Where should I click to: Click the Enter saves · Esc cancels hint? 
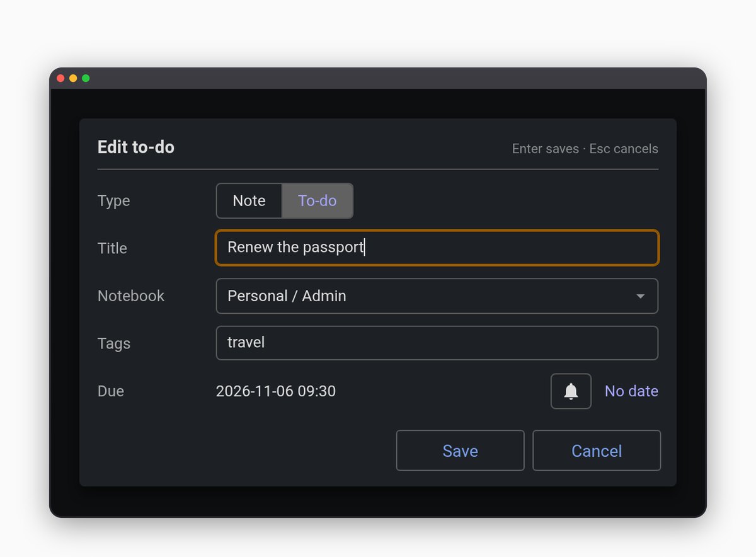click(x=585, y=149)
